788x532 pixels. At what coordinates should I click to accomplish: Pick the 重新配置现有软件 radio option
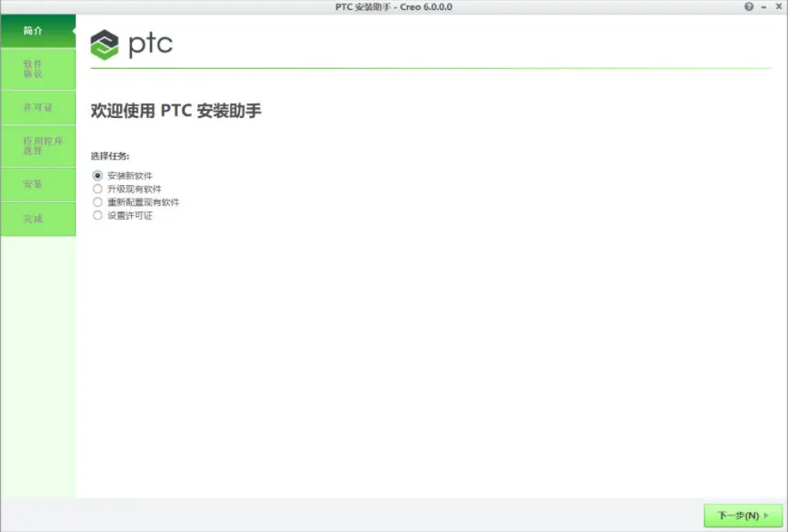point(97,202)
